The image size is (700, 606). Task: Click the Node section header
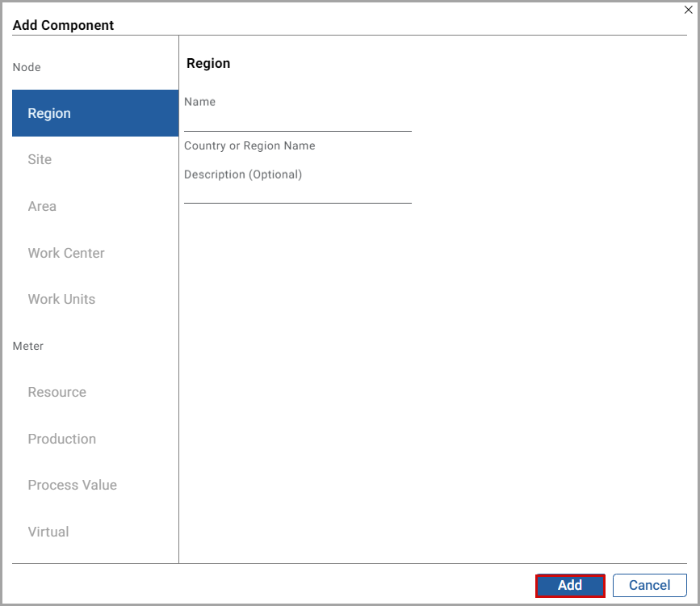(x=27, y=67)
